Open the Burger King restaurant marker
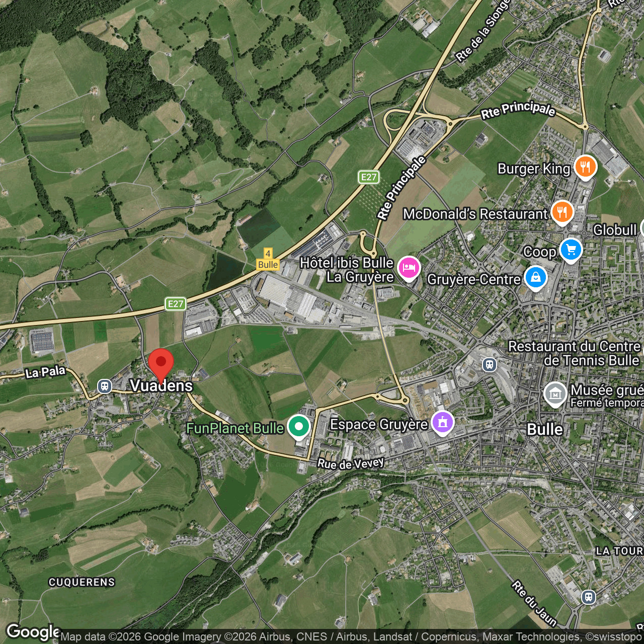 pos(585,167)
